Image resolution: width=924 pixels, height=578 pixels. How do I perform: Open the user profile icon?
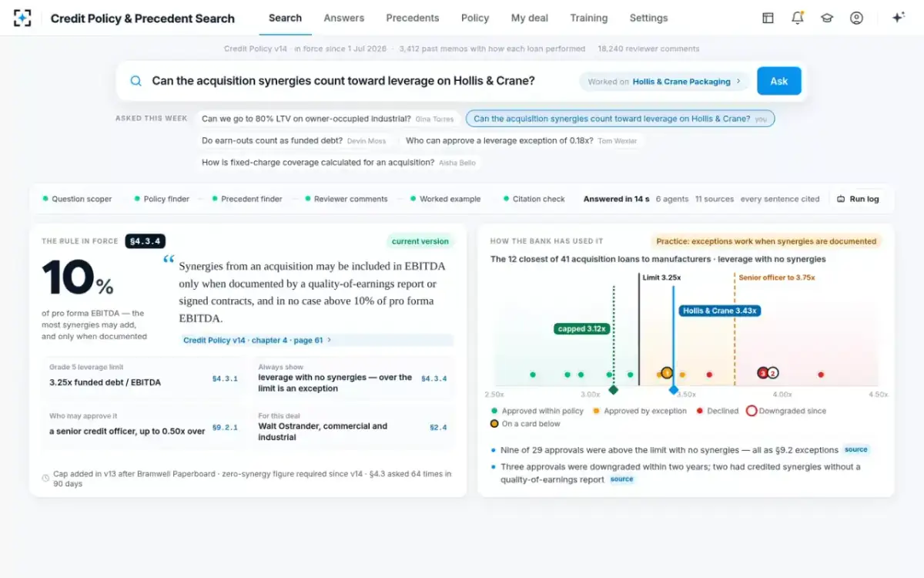(856, 18)
